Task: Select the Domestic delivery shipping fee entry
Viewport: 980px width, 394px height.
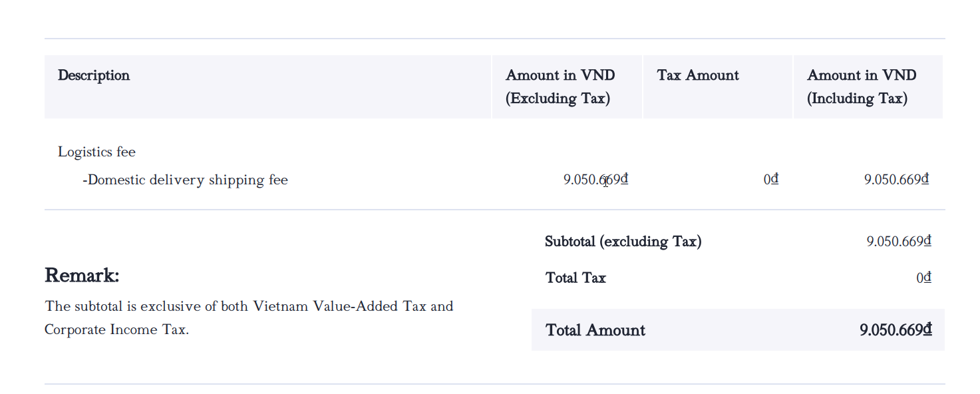Action: pos(185,180)
